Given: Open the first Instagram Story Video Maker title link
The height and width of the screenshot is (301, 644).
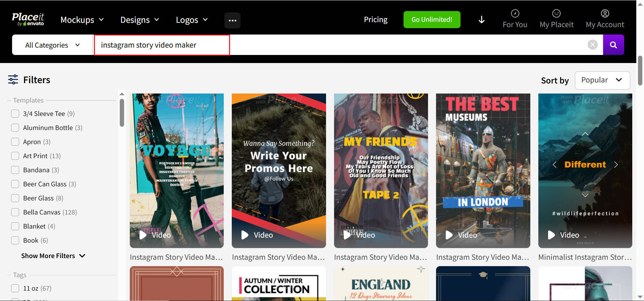Looking at the screenshot, I should 176,257.
